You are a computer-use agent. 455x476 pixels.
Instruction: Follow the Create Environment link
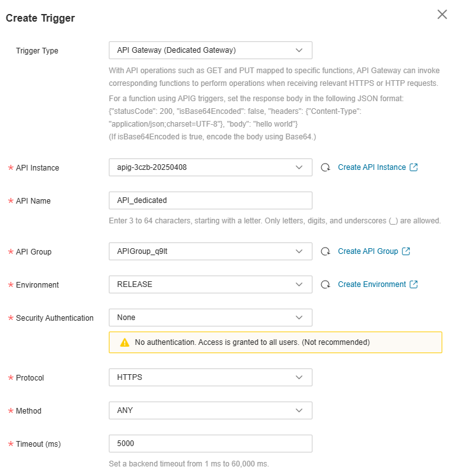coord(372,284)
